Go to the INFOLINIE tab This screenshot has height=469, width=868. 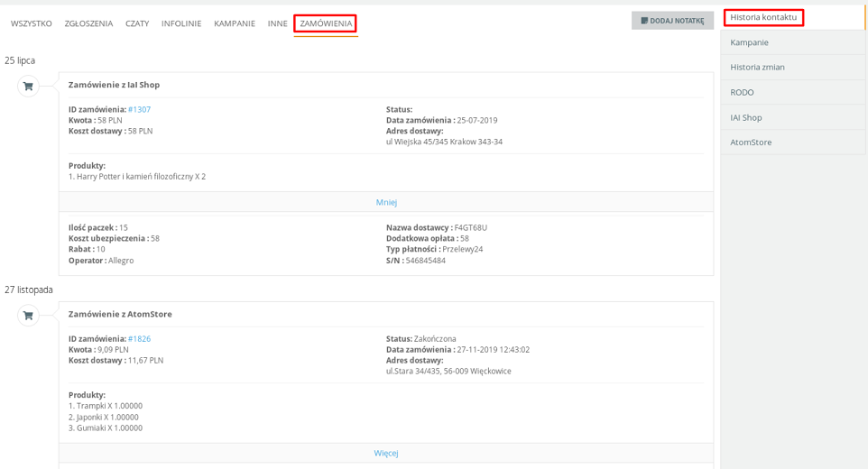181,23
